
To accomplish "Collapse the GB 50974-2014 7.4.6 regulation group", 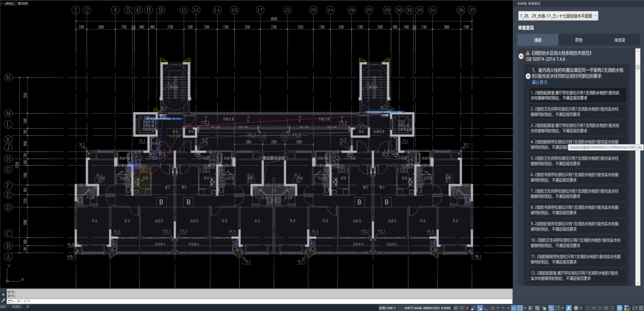I will (x=521, y=56).
